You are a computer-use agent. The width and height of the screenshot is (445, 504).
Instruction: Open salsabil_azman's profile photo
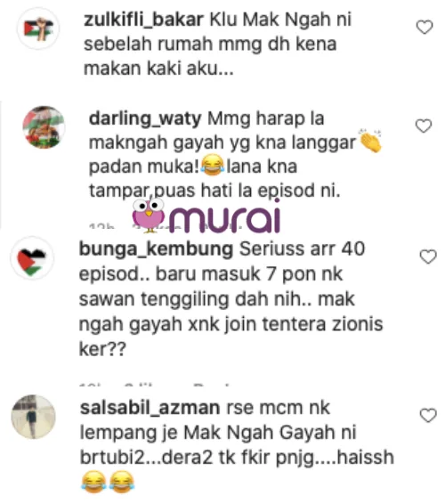click(x=34, y=417)
